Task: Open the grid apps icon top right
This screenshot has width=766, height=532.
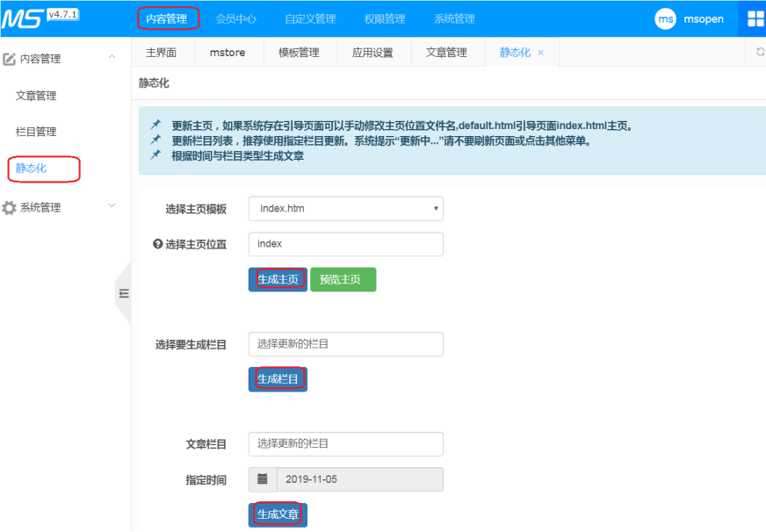Action: click(x=755, y=19)
